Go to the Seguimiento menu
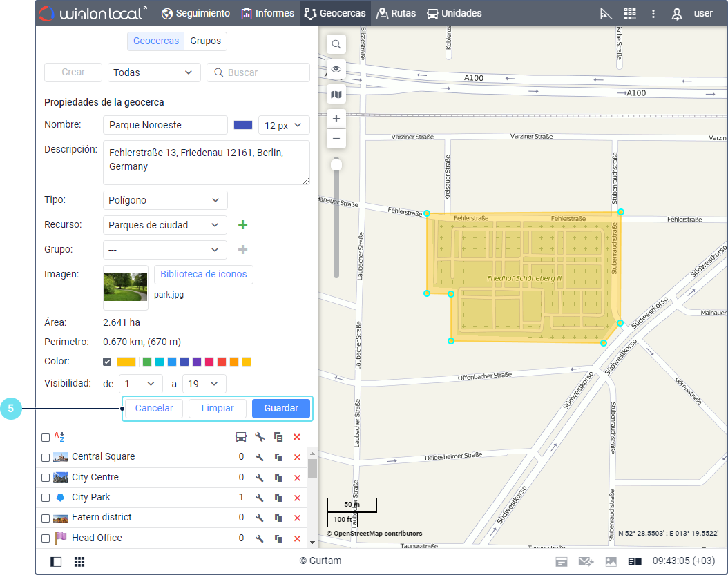This screenshot has height=575, width=728. [x=196, y=13]
